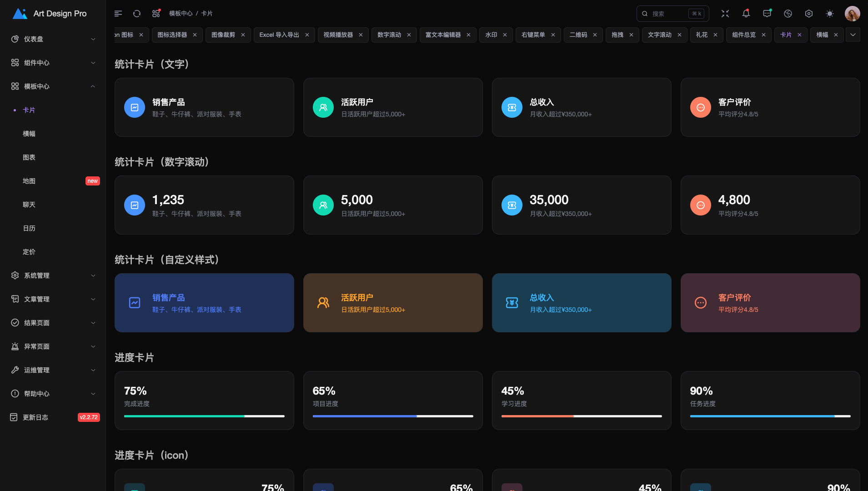Close the active 卡片 tab
The image size is (868, 491).
[799, 35]
